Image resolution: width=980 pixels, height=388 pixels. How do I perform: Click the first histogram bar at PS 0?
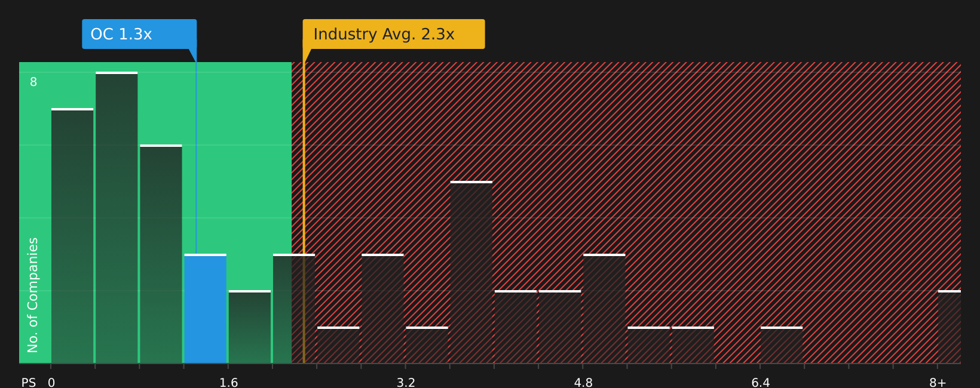click(72, 236)
